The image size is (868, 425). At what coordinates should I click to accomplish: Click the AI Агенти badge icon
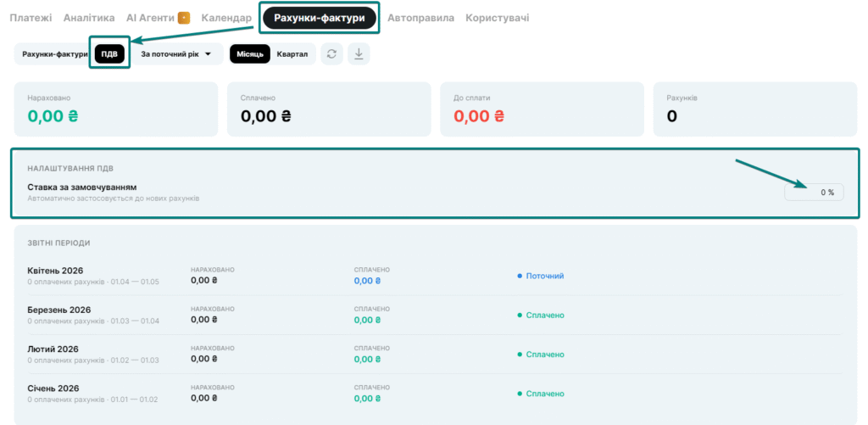(x=184, y=18)
